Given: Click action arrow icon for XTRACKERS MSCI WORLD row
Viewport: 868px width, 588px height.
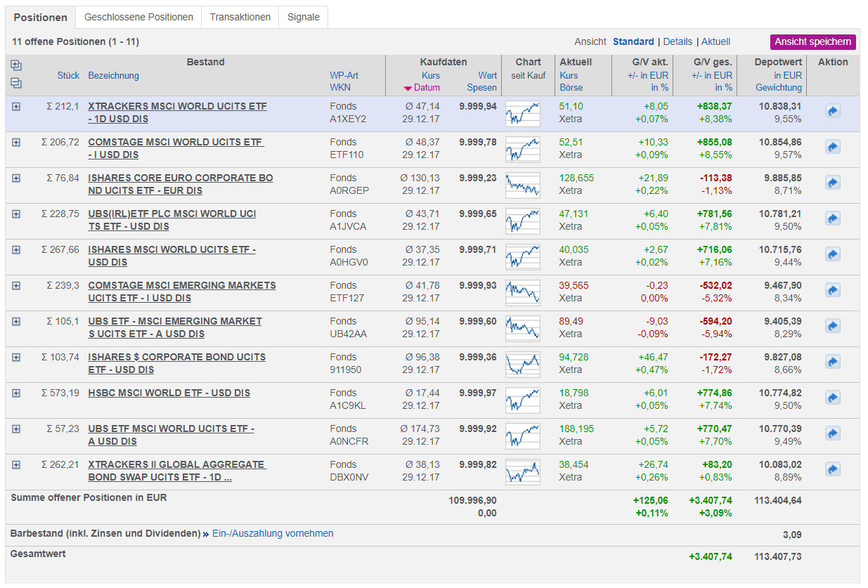Looking at the screenshot, I should click(833, 111).
